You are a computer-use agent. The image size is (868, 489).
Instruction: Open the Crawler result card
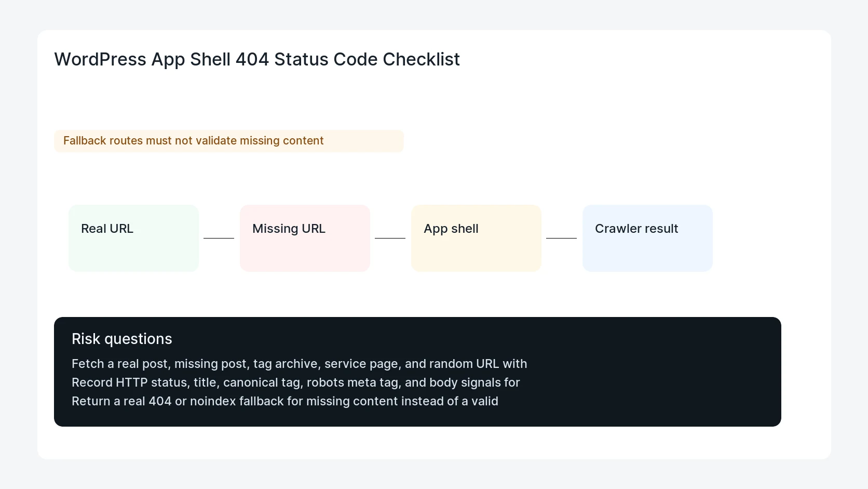point(647,238)
